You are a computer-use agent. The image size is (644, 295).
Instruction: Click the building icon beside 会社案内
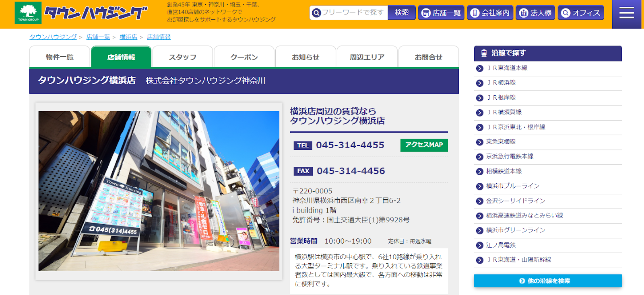(475, 13)
